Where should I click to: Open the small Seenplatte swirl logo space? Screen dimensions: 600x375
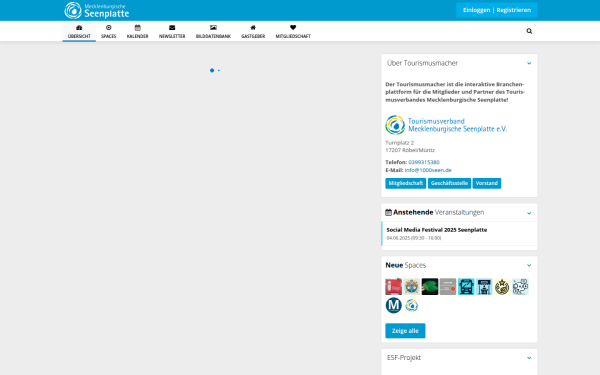[x=411, y=305]
